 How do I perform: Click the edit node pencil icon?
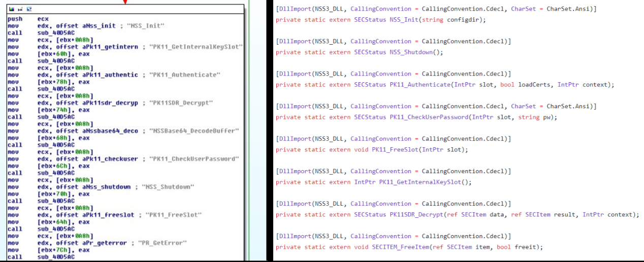(20, 9)
